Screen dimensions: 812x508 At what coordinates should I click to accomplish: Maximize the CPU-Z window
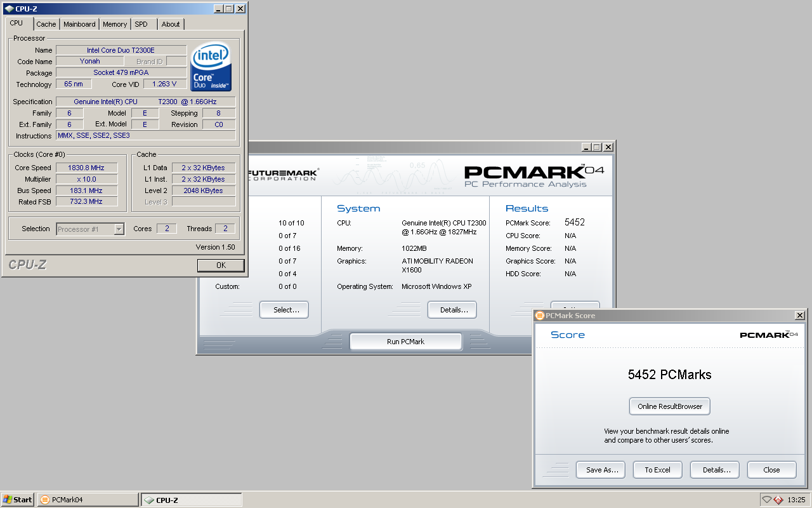click(229, 9)
